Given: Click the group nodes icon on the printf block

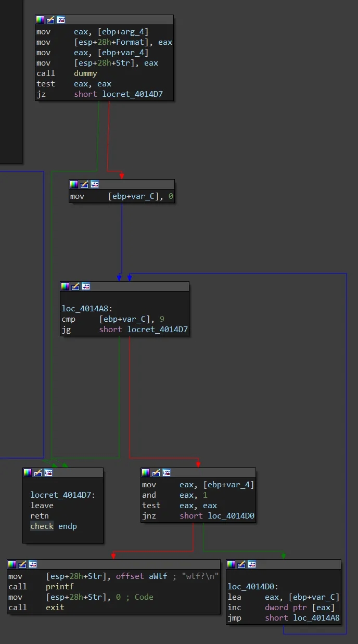Looking at the screenshot, I should (33, 564).
